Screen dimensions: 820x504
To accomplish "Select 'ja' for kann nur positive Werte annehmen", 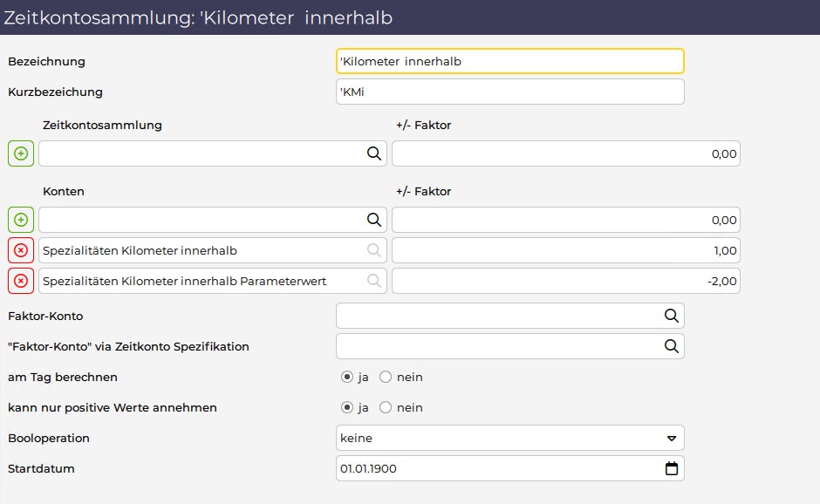I will click(x=346, y=407).
